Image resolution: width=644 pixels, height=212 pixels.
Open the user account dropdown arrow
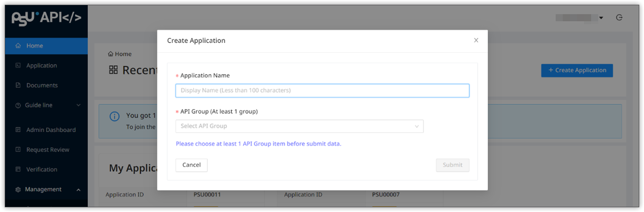point(601,18)
